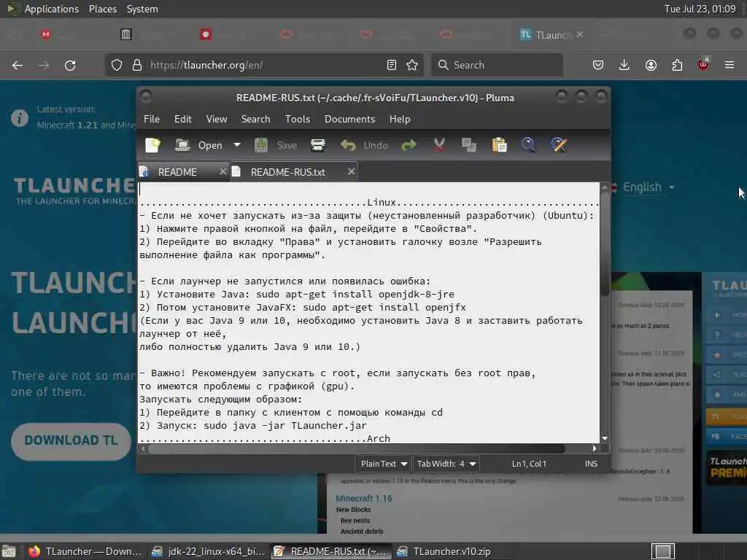The height and width of the screenshot is (560, 747).
Task: Show the padlock connection info
Action: coord(136,65)
